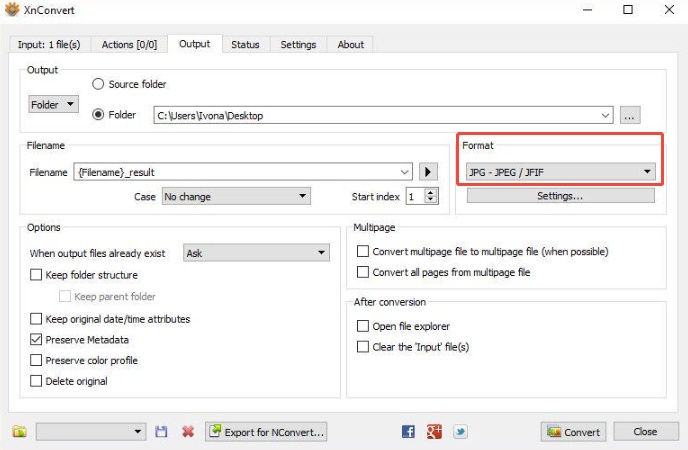Enable Convert multipage file to multipage file
The image size is (688, 450).
[363, 251]
